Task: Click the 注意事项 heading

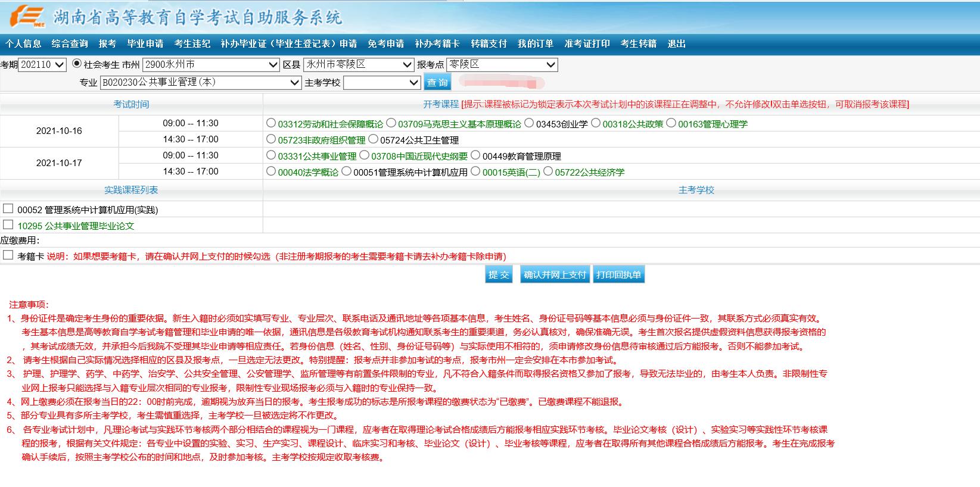Action: tap(29, 304)
